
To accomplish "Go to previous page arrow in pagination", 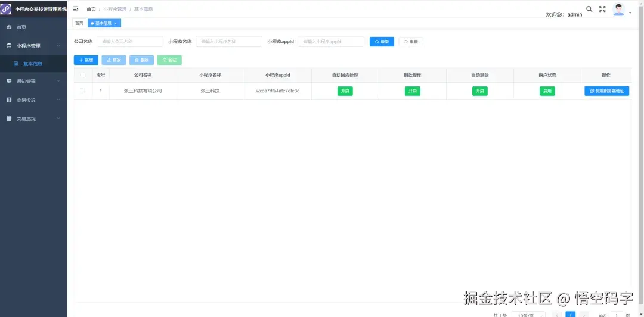I will tap(557, 315).
